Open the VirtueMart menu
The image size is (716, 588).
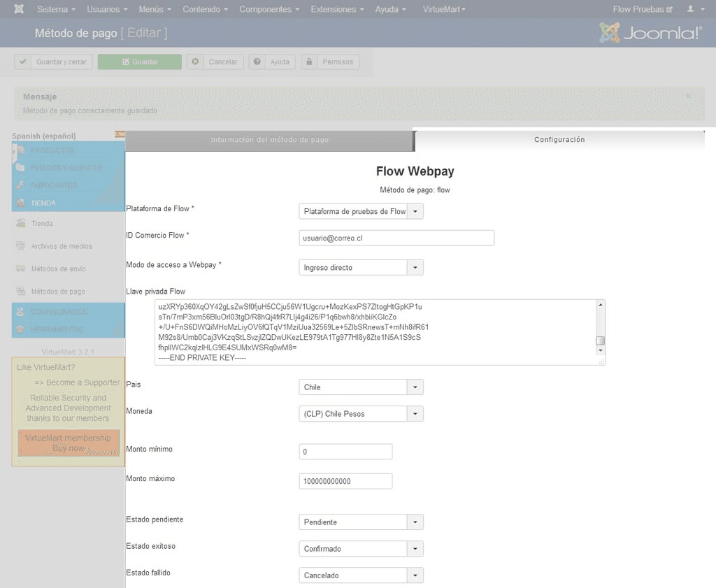pos(444,9)
